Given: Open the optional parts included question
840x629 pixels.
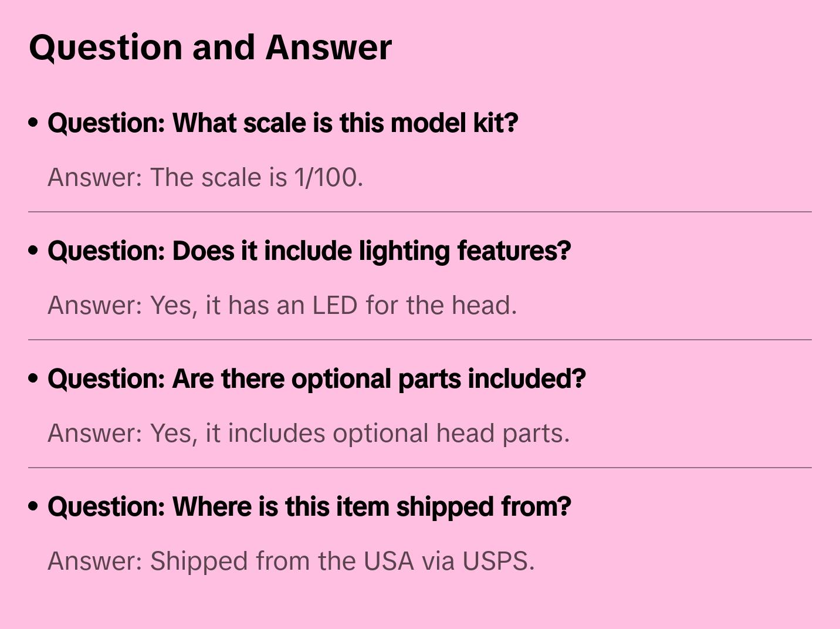Looking at the screenshot, I should click(x=317, y=379).
